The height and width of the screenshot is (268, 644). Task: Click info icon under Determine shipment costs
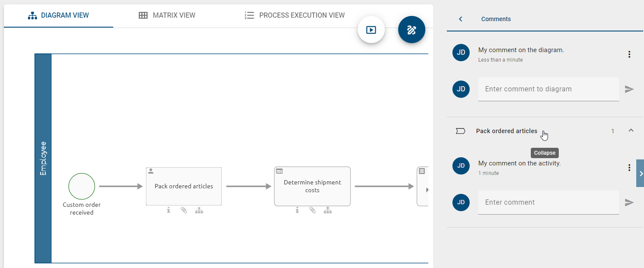pyautogui.click(x=297, y=210)
